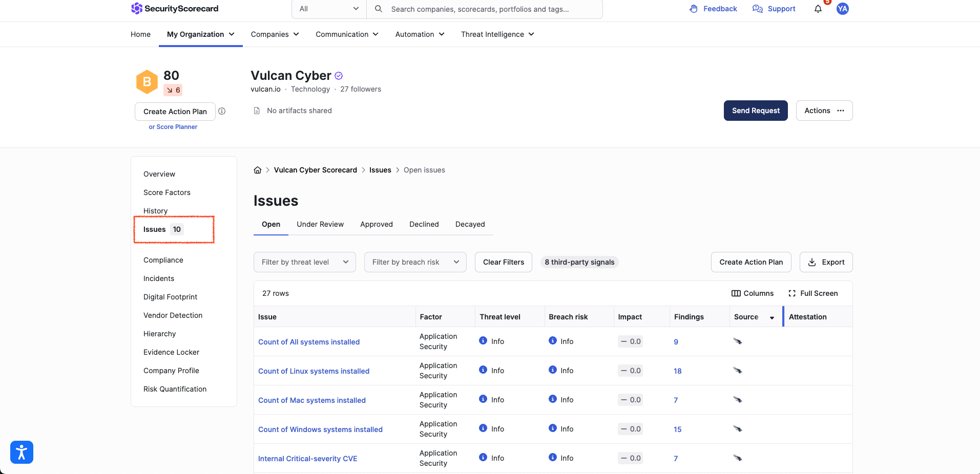Click the notifications bell icon

(818, 9)
